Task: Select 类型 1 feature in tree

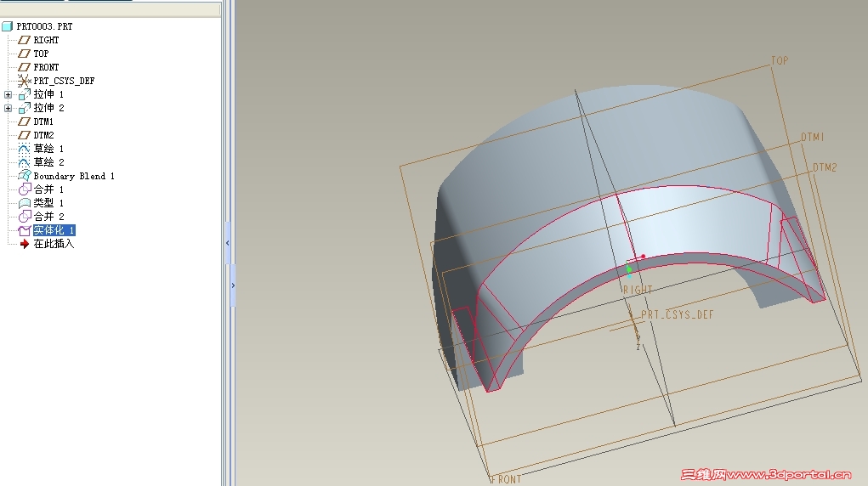Action: click(48, 203)
